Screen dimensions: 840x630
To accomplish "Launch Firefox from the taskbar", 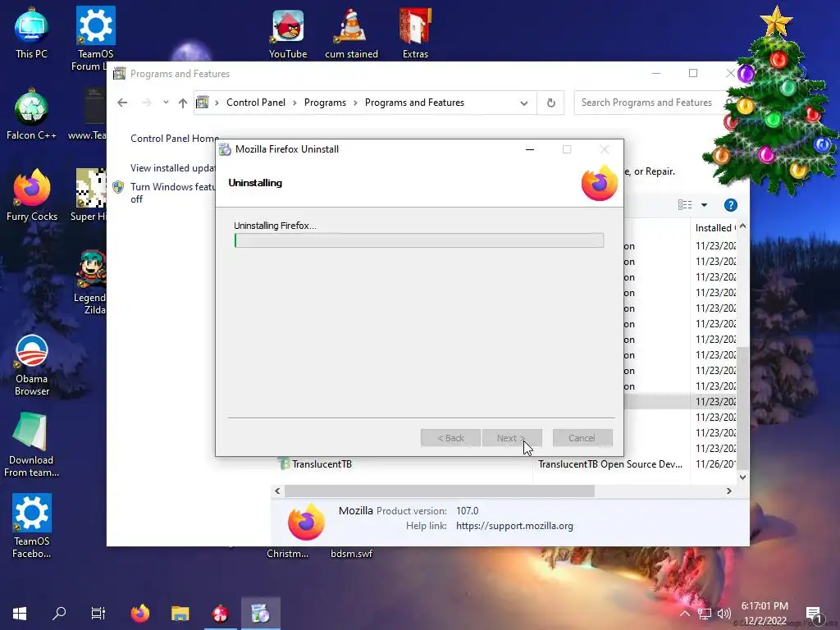I will (140, 613).
